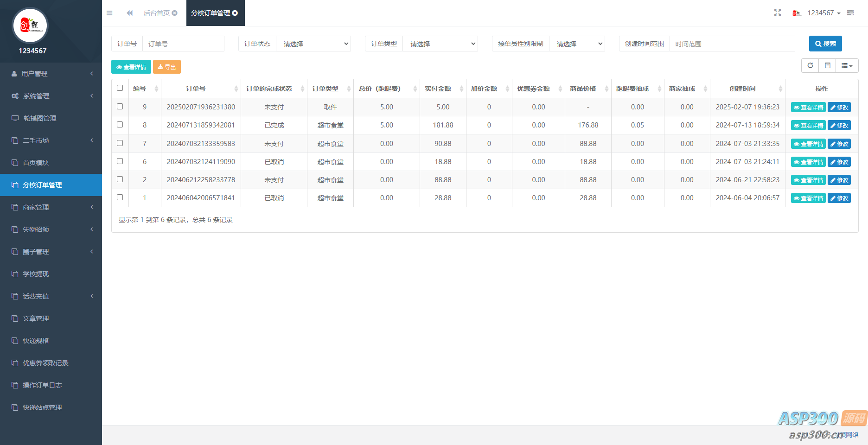This screenshot has height=445, width=868.
Task: Switch to the 后台首页 tab
Action: pos(157,13)
